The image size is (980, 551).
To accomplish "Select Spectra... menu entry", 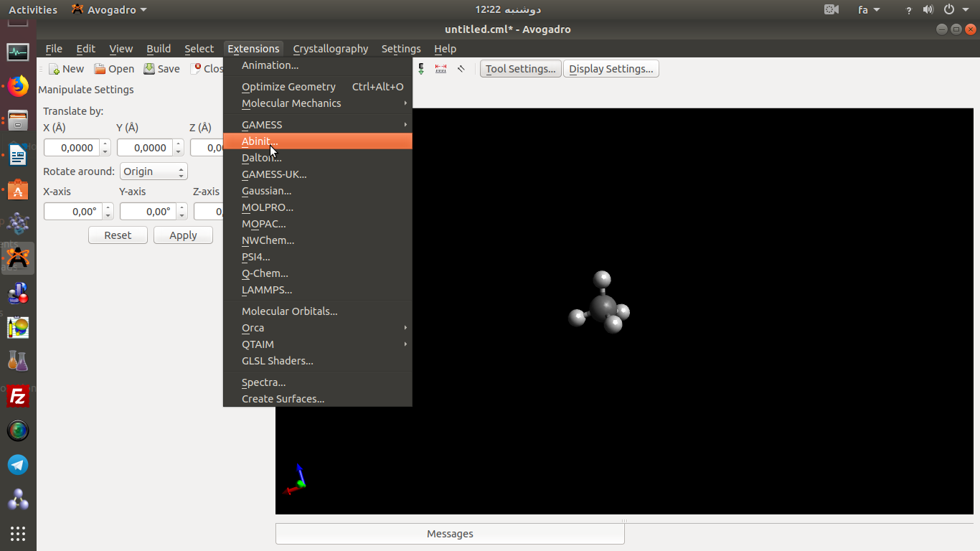I will pos(318,382).
